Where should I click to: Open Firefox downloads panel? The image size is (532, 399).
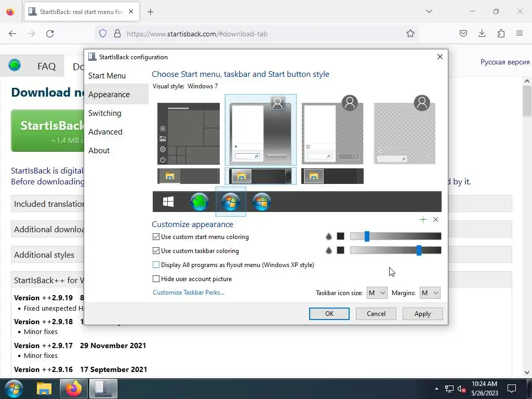pos(482,33)
